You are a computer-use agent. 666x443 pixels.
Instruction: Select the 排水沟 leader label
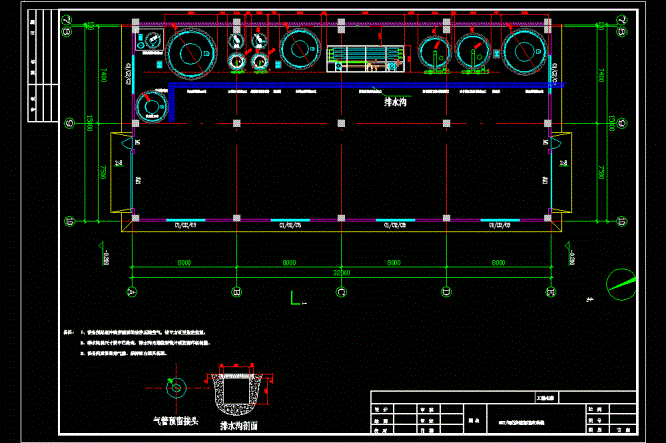click(395, 102)
